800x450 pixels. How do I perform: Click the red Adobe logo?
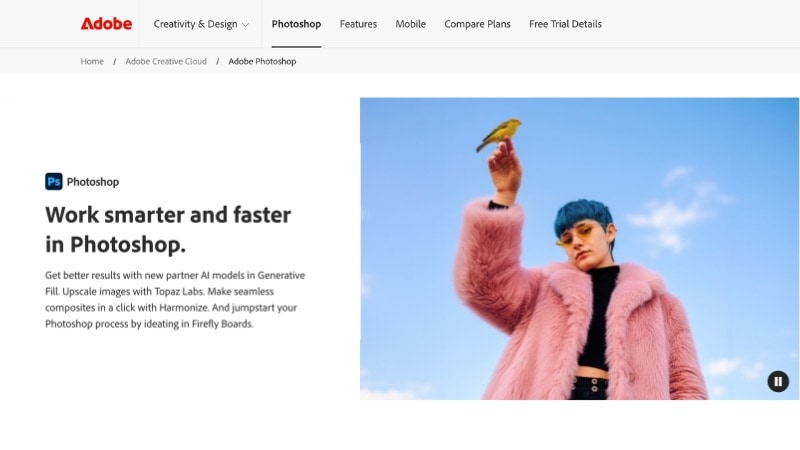coord(106,24)
